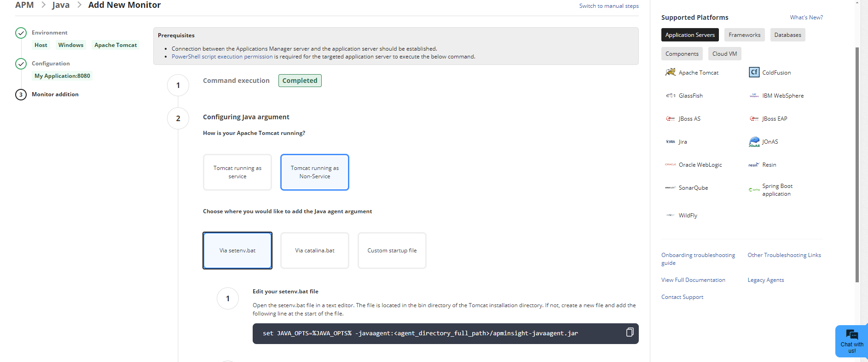Screen dimensions: 868x362
Task: Copy the JAVA_OPTS command to clipboard
Action: 630,332
